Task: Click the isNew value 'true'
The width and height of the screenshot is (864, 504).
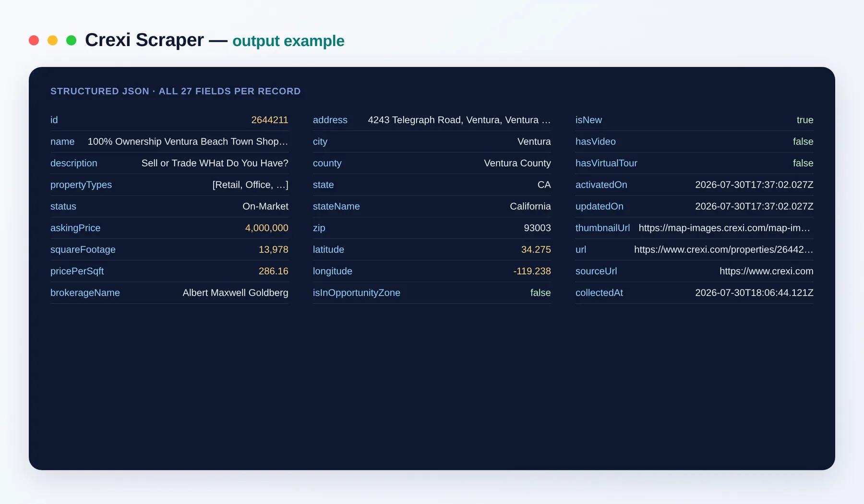Action: 805,120
